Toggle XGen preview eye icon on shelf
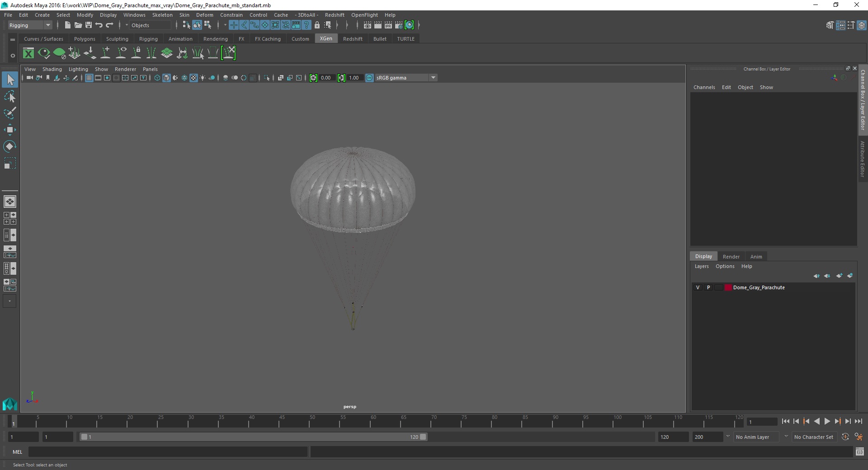868x470 pixels. tap(44, 53)
